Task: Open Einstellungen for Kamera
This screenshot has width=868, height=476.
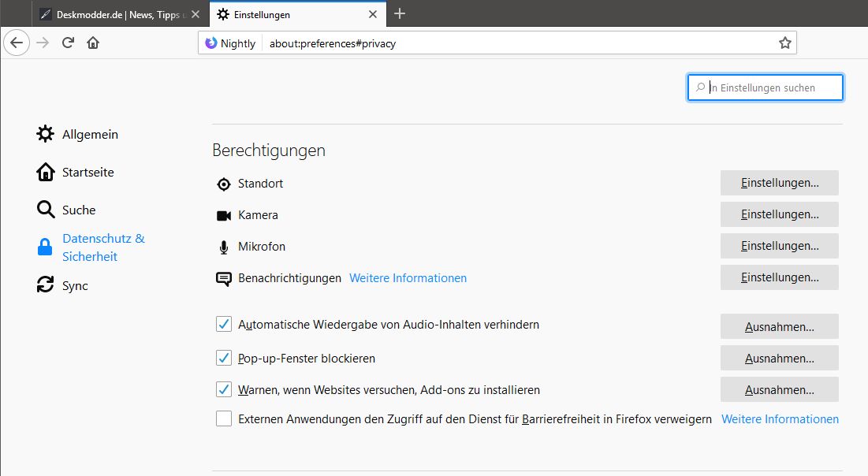Action: click(780, 214)
